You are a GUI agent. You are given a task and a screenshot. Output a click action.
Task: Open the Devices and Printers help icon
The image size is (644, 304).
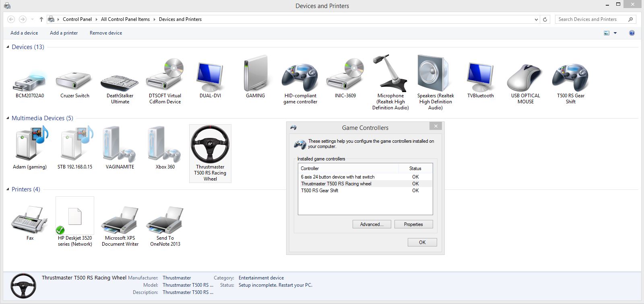point(632,33)
